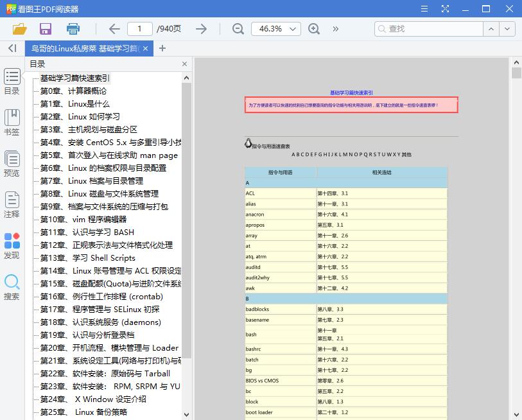Follow the alias link 第十一章、3.1
Screen dimensions: 522x420
pos(333,204)
